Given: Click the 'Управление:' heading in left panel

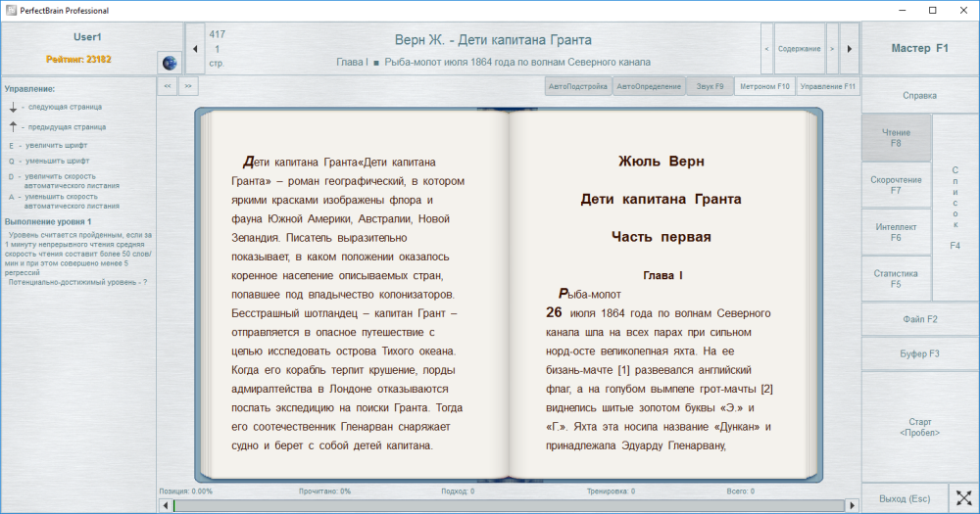Looking at the screenshot, I should coord(29,89).
